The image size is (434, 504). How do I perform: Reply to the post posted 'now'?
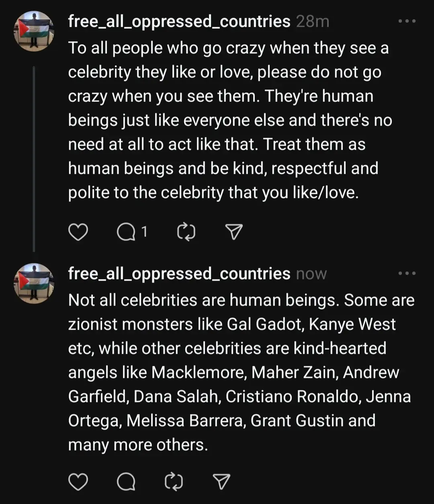click(x=126, y=482)
